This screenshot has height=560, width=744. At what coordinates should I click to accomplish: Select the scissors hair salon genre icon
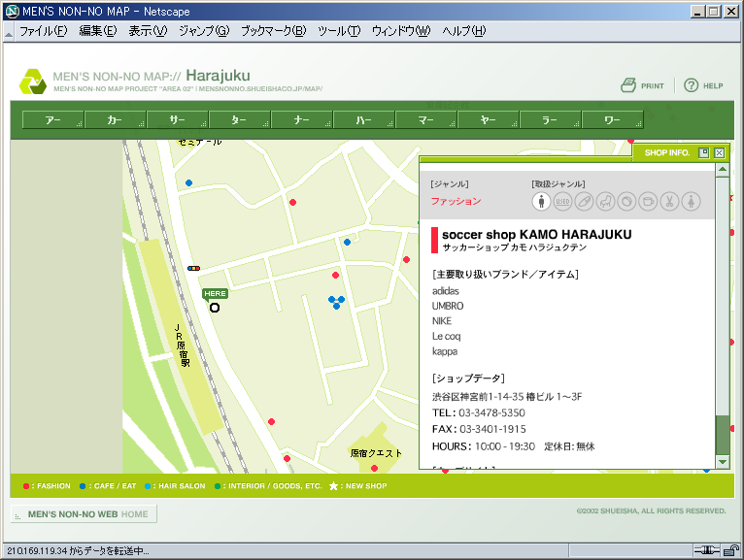click(x=669, y=202)
